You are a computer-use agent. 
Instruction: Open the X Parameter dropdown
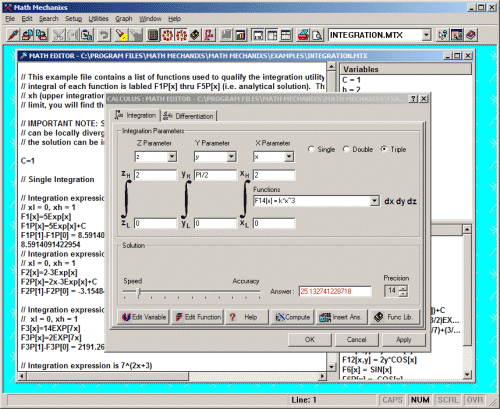[x=289, y=157]
